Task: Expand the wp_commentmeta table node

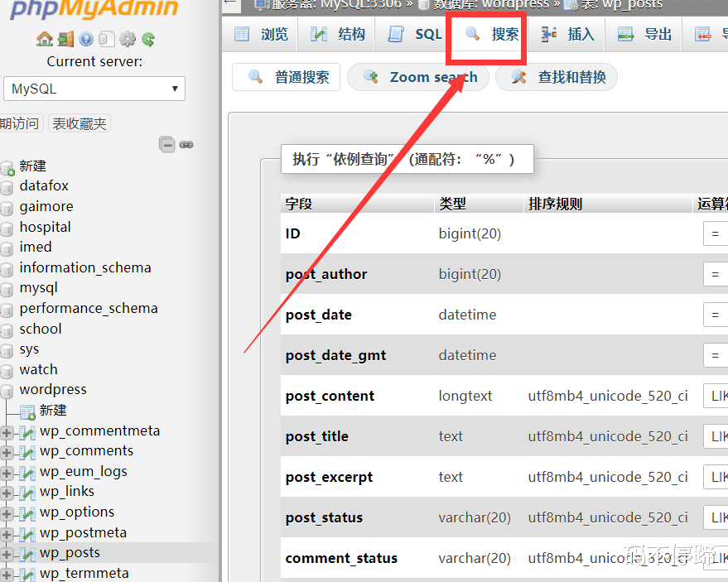Action: [7, 431]
